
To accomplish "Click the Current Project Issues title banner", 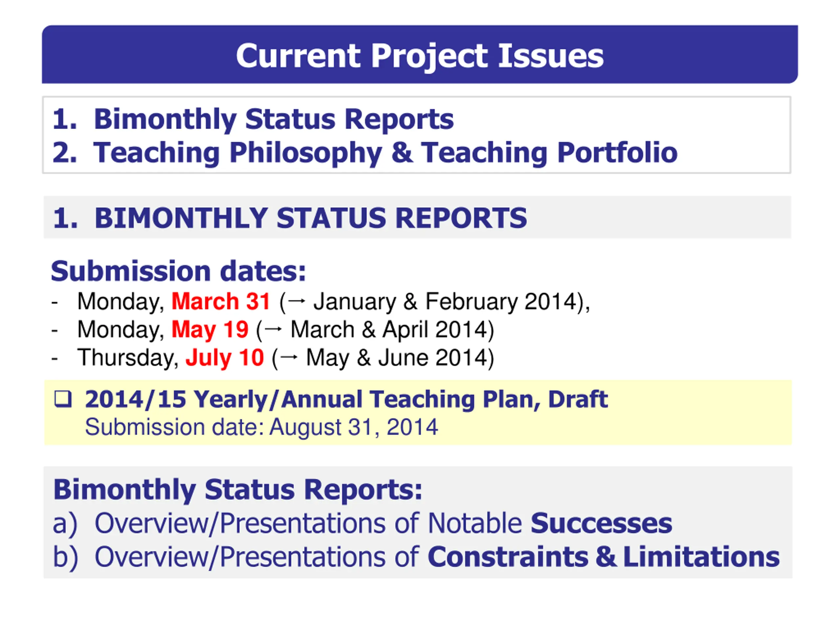I will pos(420,54).
